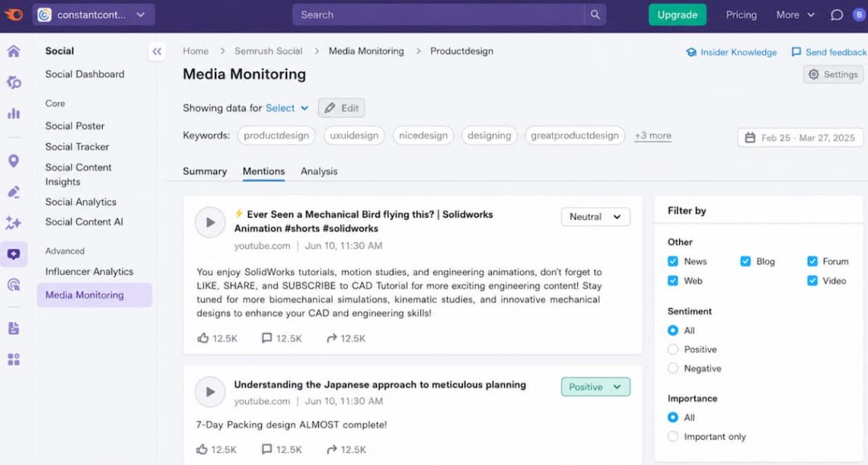Uncheck the News filter checkbox
This screenshot has height=465, width=868.
tap(672, 261)
